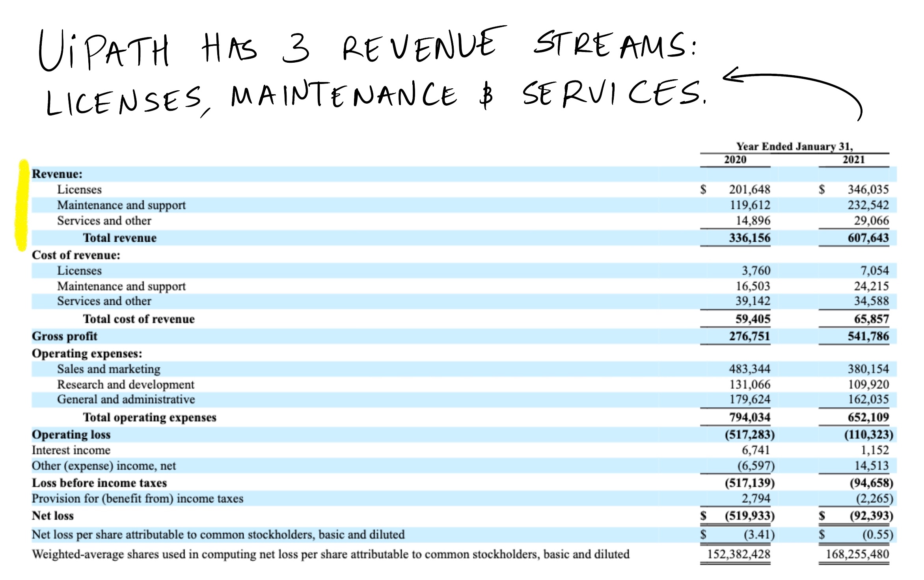Select cost of Licenses value 3,760
Viewport: 924px width, 580px height.
(756, 270)
